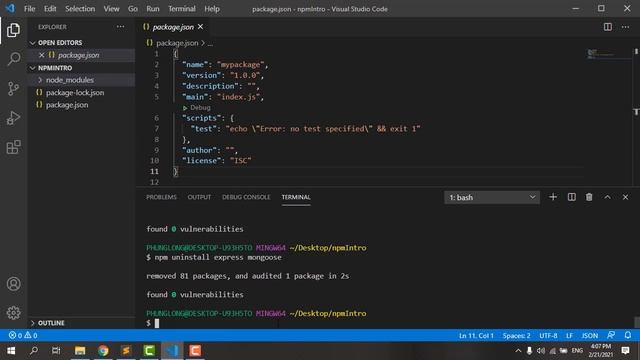The width and height of the screenshot is (640, 360).
Task: Open the Manage gear icon
Action: click(x=13, y=313)
